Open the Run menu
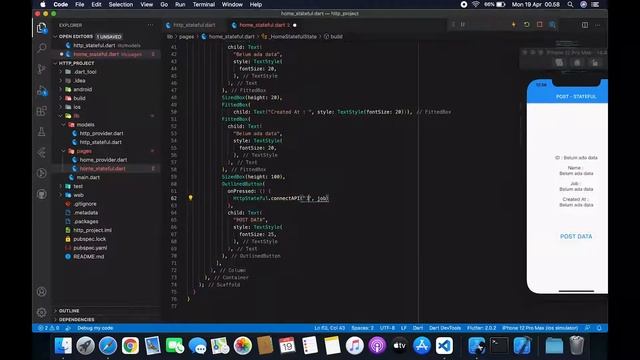Viewport: 640px width, 360px height. click(180, 4)
